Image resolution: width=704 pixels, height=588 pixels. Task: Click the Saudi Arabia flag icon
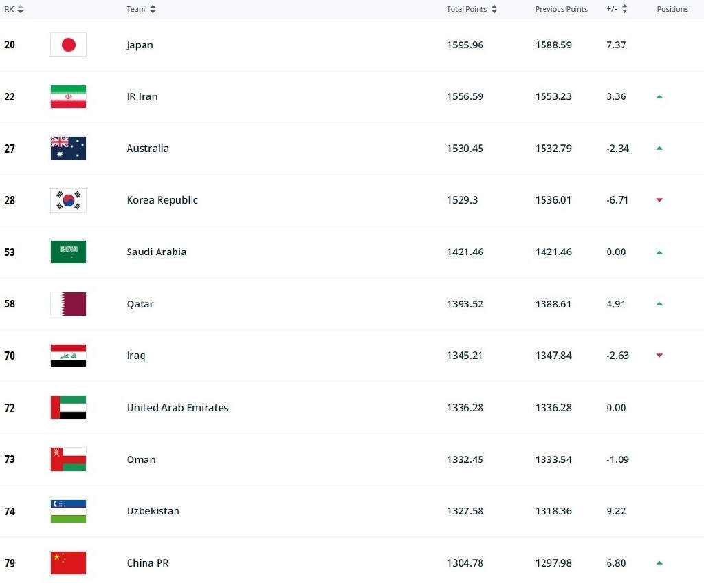[x=67, y=252]
